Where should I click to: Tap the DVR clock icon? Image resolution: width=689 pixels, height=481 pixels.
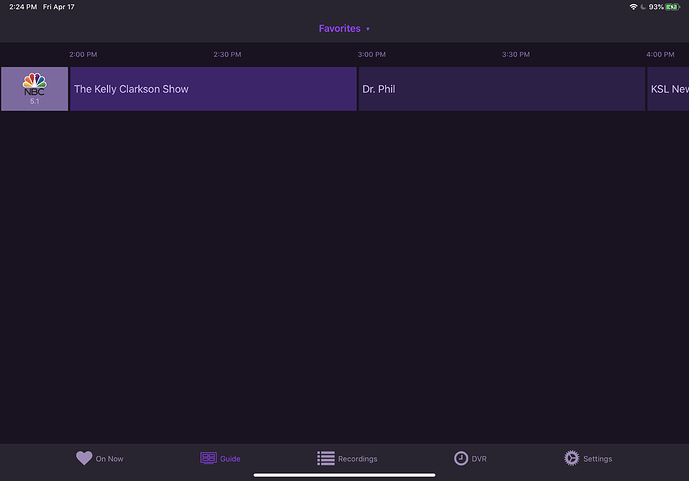[x=461, y=458]
